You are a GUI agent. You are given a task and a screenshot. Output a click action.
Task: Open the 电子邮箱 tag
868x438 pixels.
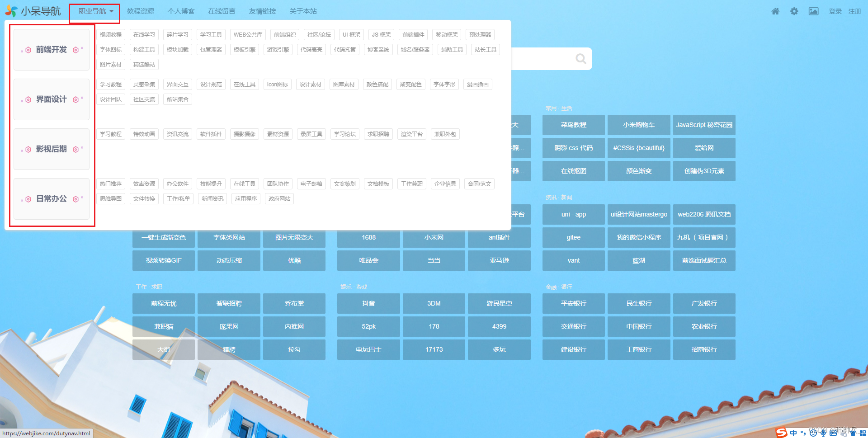click(311, 184)
